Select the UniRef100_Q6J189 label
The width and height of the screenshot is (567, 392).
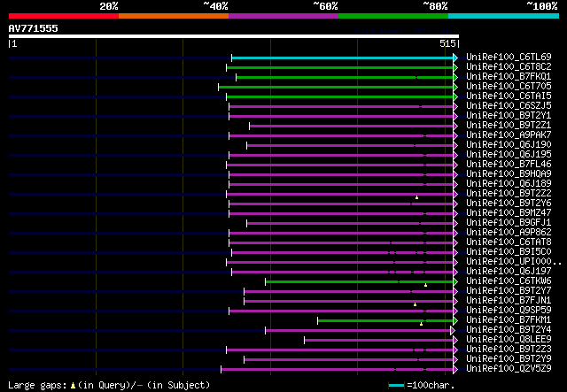[509, 184]
